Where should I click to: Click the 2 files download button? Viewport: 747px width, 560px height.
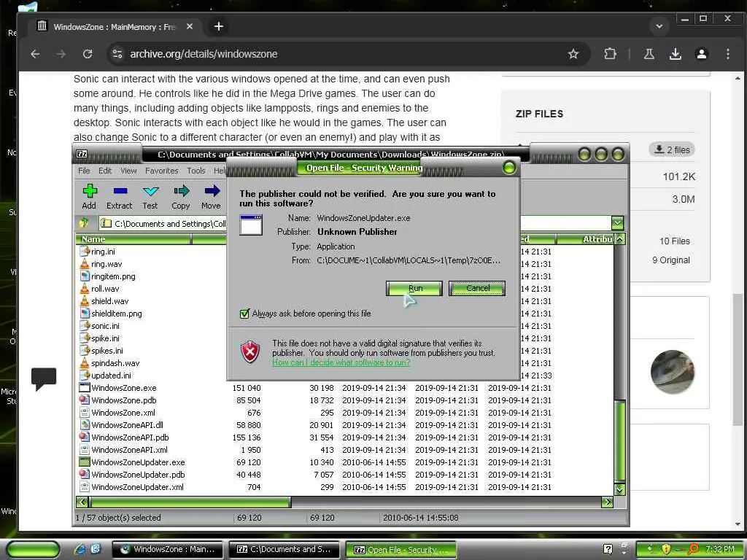[x=672, y=149]
